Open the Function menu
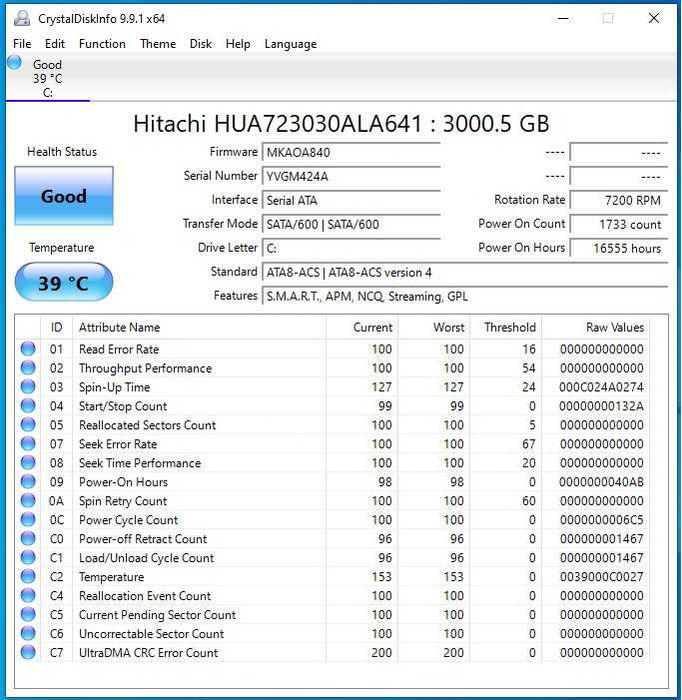 point(102,44)
